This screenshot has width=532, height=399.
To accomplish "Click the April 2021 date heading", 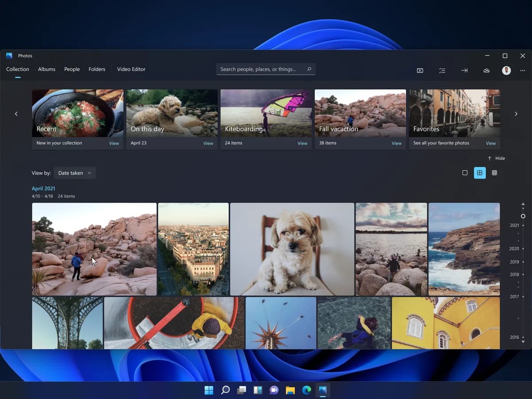I will click(x=43, y=188).
